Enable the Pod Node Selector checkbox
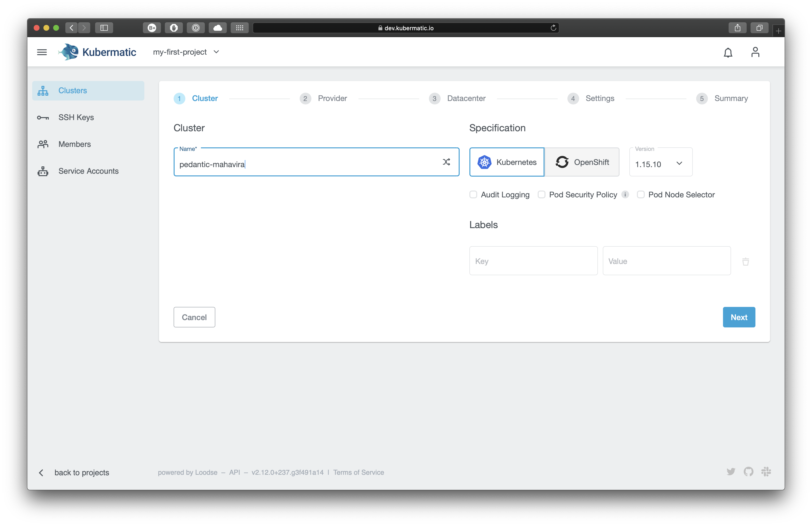 coord(641,194)
